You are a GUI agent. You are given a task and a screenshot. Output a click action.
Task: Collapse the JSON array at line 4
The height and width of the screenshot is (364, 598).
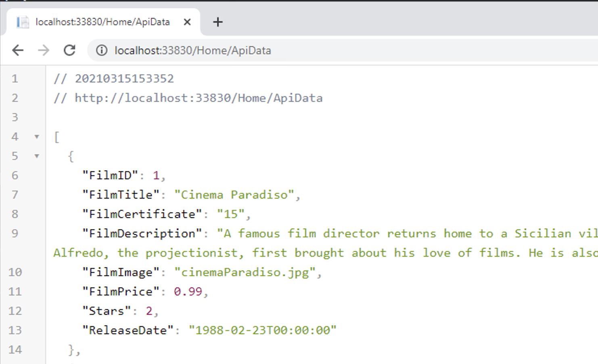tap(37, 137)
